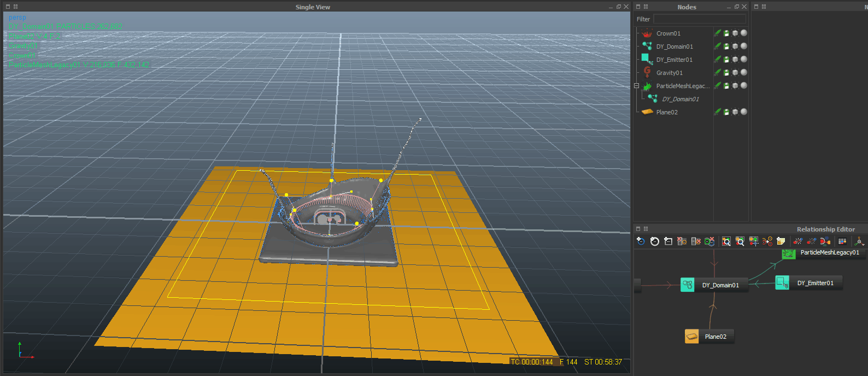Toggle the cube visibility icon for Plane02
This screenshot has height=376, width=868.
(735, 112)
